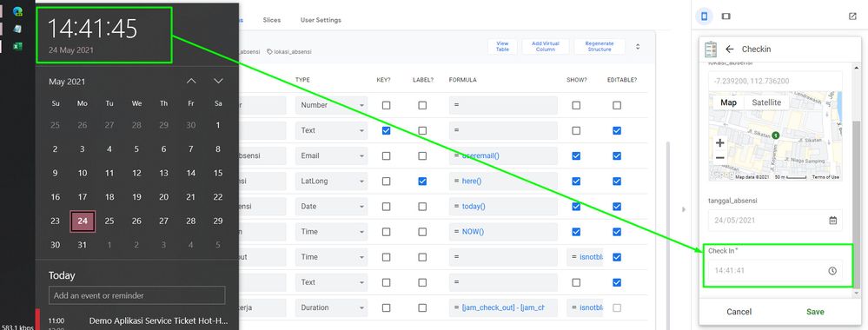Open Time type dropdown in NOW() row
Screen dimensions: 868x330
(x=331, y=232)
